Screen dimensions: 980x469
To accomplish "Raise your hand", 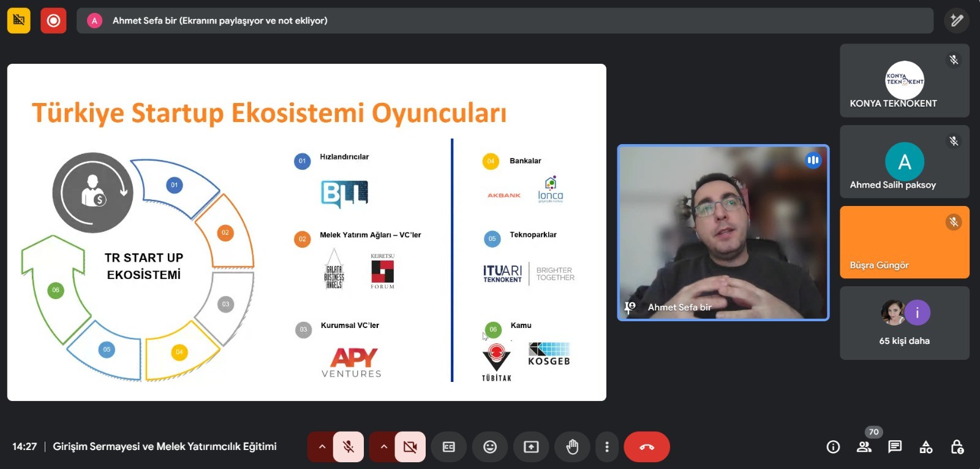I will pos(572,447).
